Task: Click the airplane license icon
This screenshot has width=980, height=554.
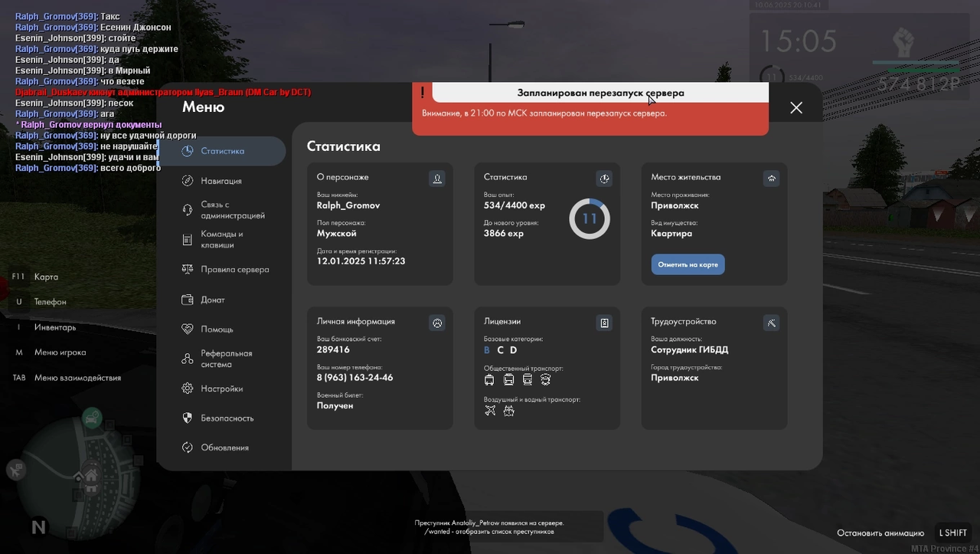Action: (x=490, y=411)
